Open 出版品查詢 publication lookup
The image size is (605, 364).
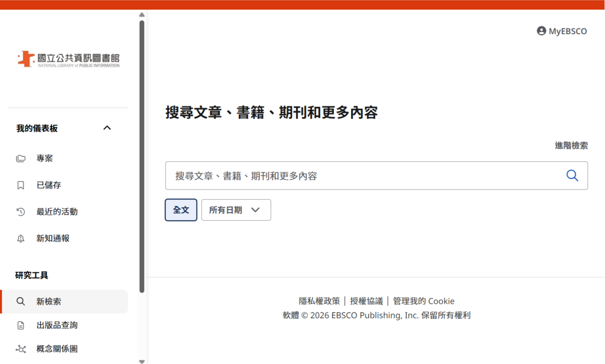tap(57, 325)
